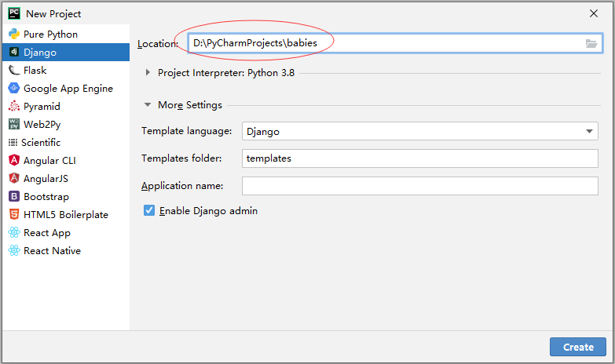Disable the Enable Django admin checkbox
This screenshot has width=615, height=364.
149,211
